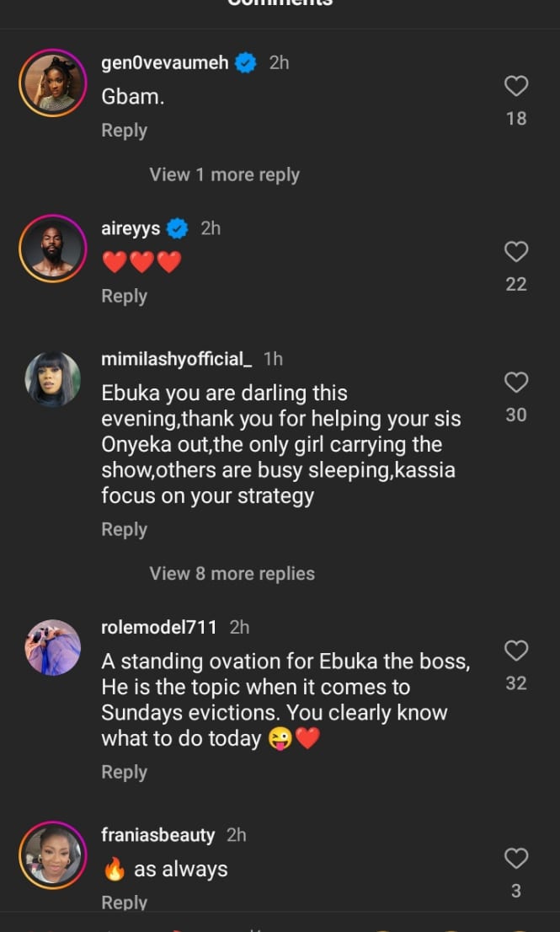Open franiasbeauty username link

[x=157, y=835]
